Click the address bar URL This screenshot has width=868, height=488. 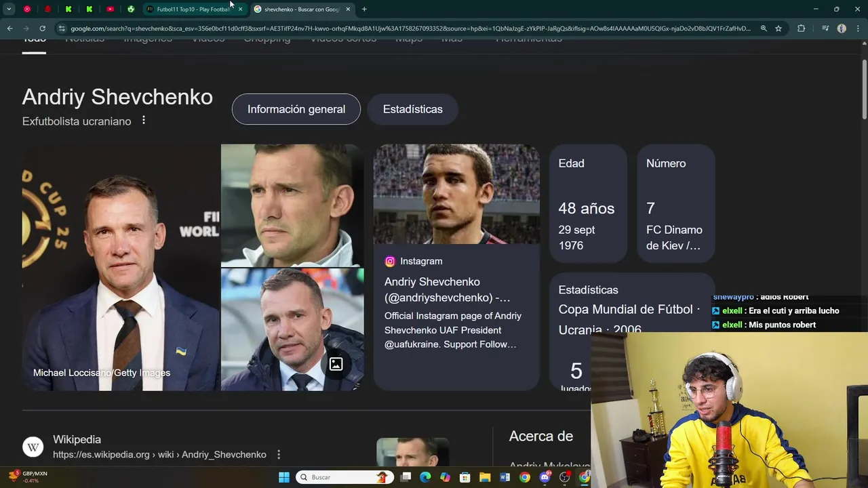tap(410, 28)
